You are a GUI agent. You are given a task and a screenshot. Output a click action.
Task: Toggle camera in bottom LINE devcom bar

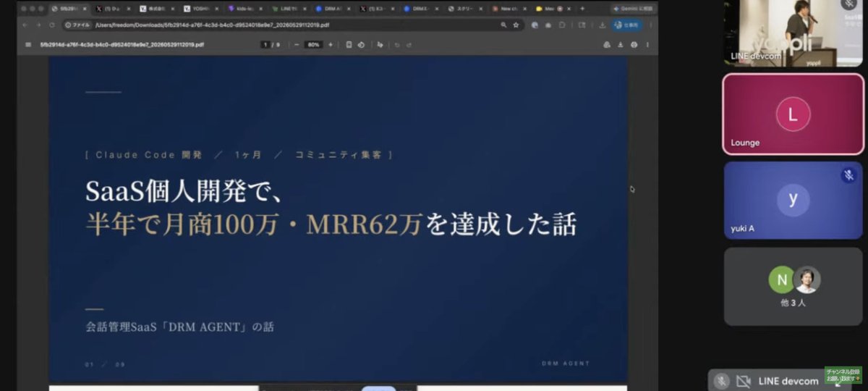743,381
